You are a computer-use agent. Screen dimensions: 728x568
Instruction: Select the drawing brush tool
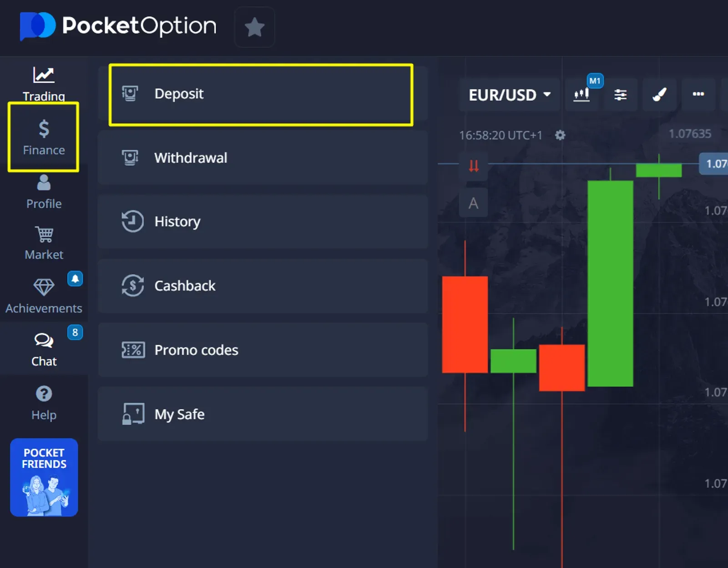click(659, 94)
